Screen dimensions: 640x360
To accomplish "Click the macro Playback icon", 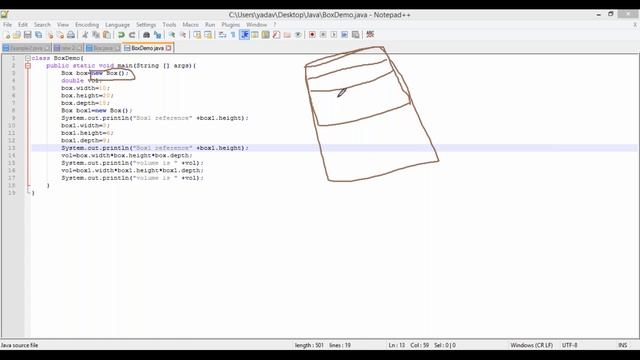I will pyautogui.click(x=334, y=35).
